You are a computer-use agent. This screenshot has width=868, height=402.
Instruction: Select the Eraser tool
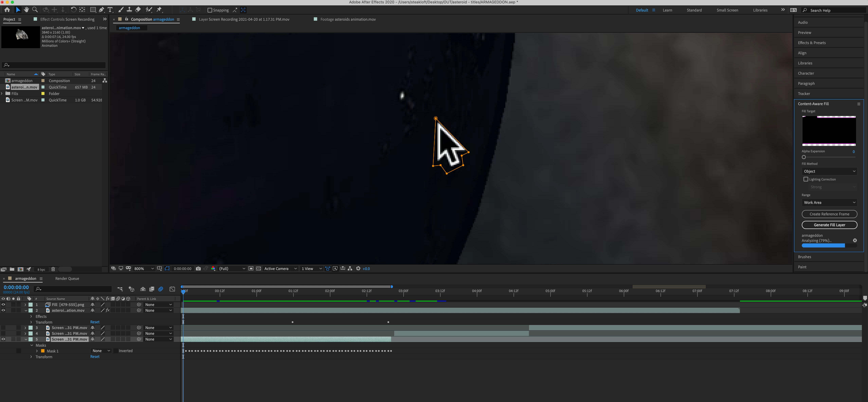pos(138,10)
